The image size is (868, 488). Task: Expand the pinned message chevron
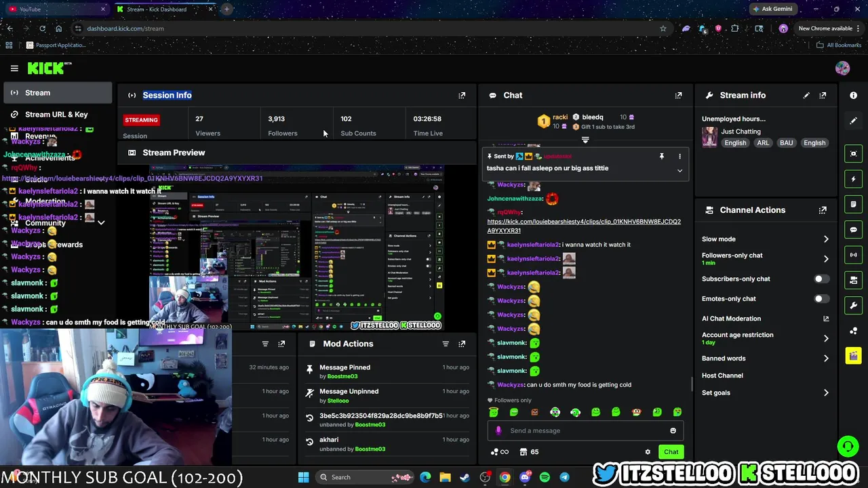[679, 171]
